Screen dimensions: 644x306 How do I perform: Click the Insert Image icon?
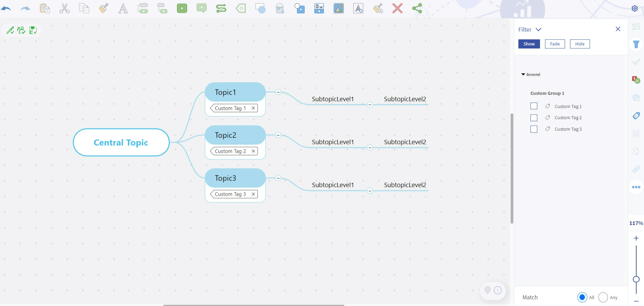338,8
